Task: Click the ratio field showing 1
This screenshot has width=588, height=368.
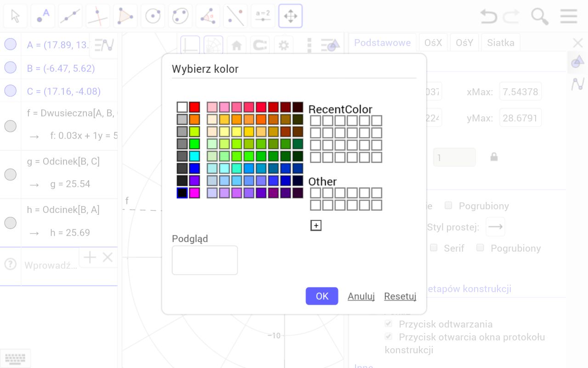Action: point(454,157)
